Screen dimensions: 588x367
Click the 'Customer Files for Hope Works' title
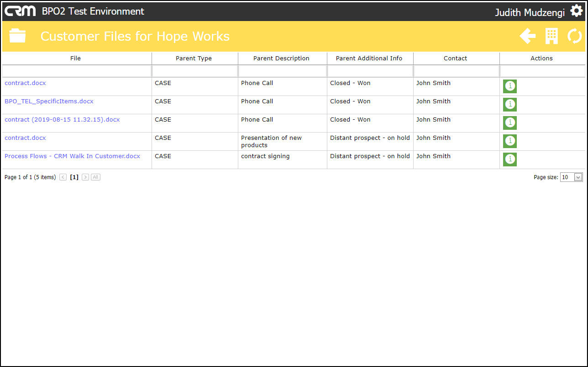pyautogui.click(x=135, y=36)
